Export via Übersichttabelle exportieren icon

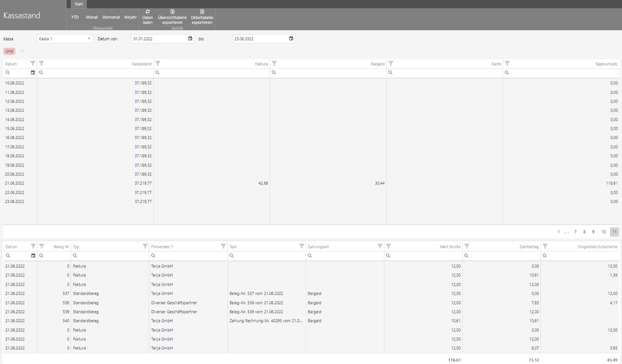[x=172, y=12]
